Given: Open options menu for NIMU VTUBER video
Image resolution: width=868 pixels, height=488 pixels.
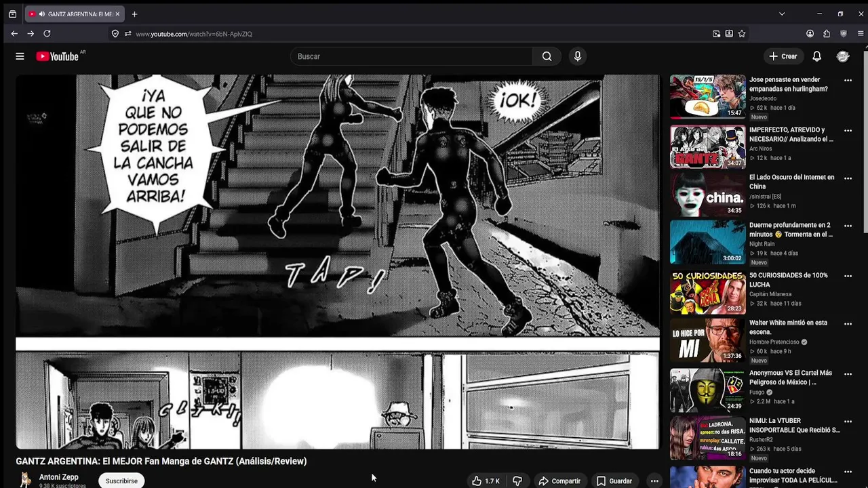Looking at the screenshot, I should click(x=848, y=421).
